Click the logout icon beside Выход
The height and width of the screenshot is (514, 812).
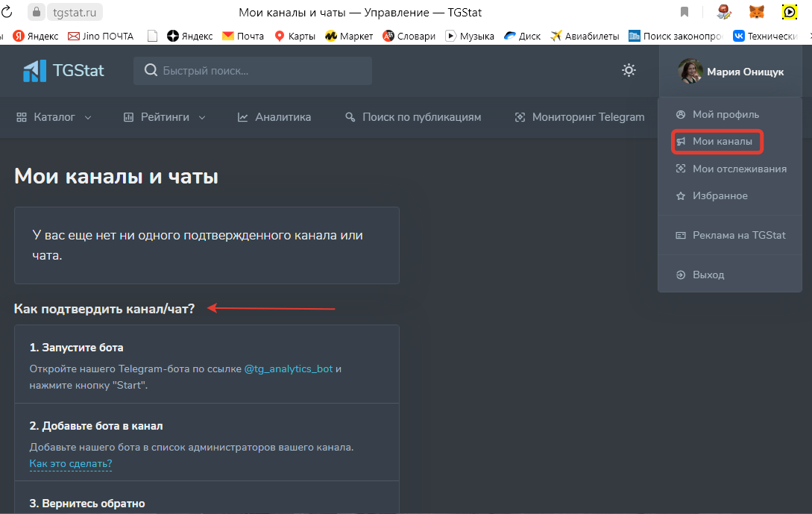click(x=679, y=274)
